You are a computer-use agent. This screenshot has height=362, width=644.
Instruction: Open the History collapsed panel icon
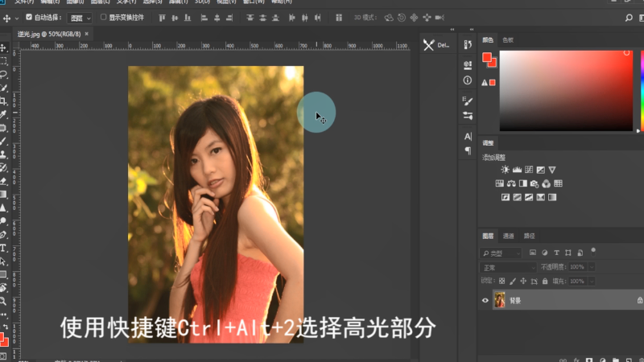[x=468, y=44]
